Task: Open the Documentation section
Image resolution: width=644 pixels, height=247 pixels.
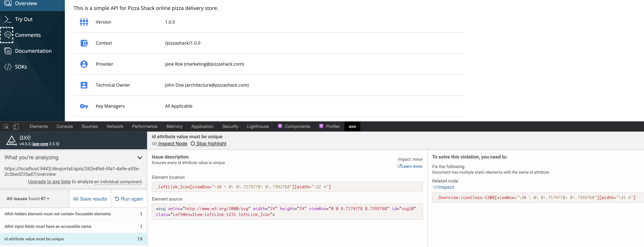Action: click(33, 51)
